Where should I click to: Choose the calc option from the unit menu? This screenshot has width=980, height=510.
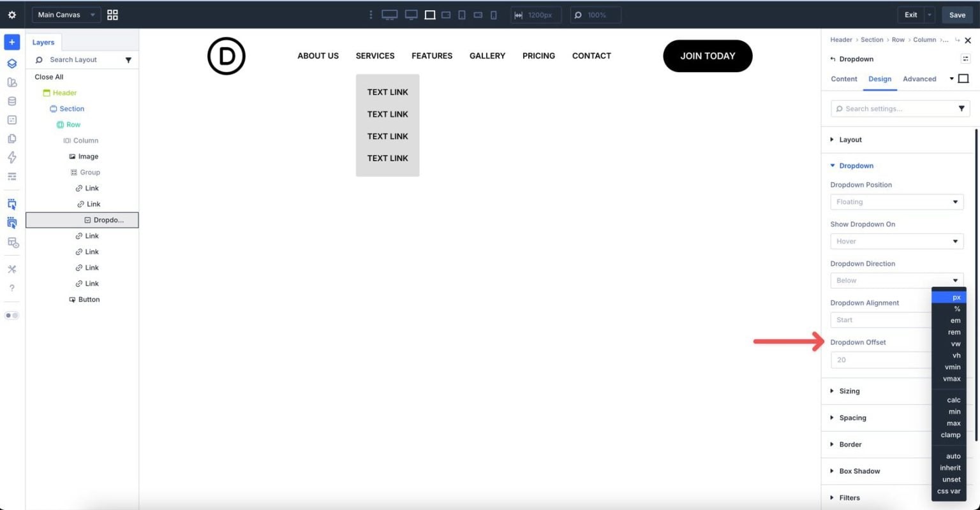point(949,400)
